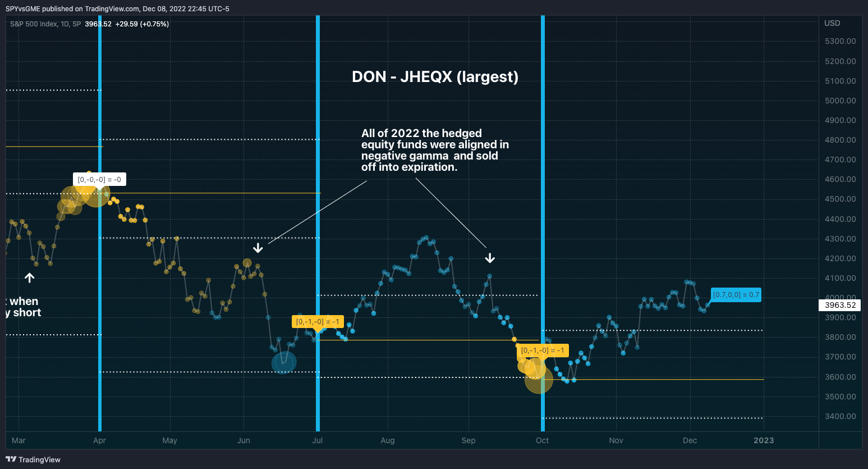Click the 5300.00 price level
Screen dimensions: 868x469
coord(841,42)
